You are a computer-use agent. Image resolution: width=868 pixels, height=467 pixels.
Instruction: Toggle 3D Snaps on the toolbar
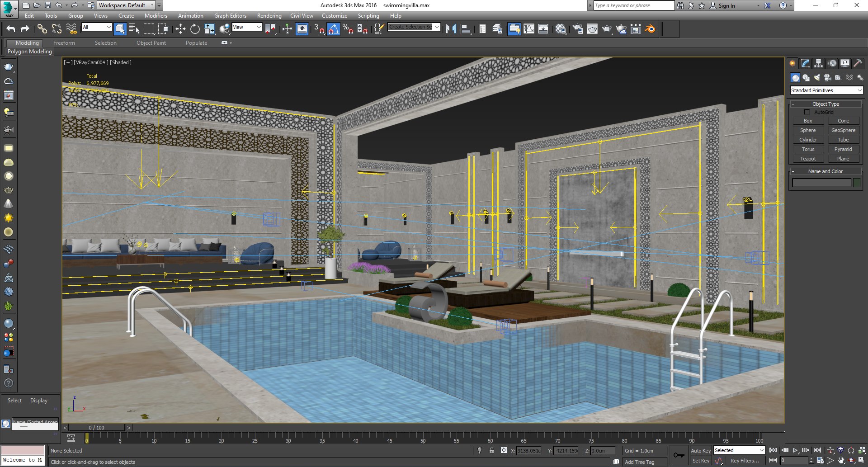tap(319, 29)
